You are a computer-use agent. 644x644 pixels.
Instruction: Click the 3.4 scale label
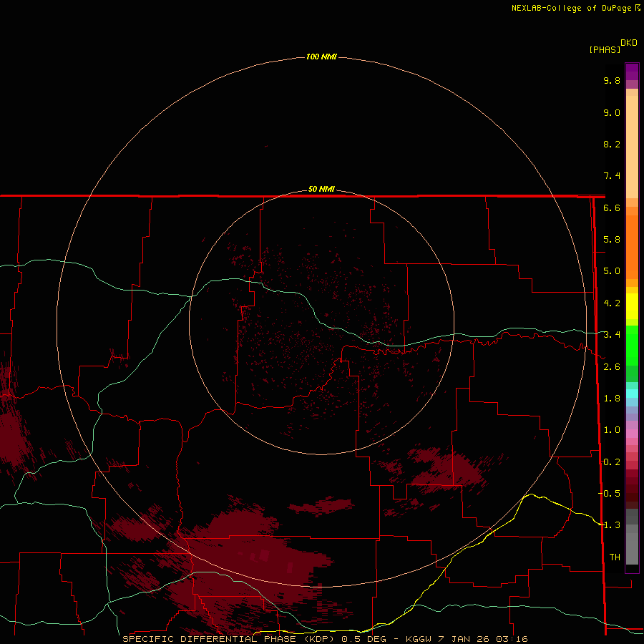point(612,335)
